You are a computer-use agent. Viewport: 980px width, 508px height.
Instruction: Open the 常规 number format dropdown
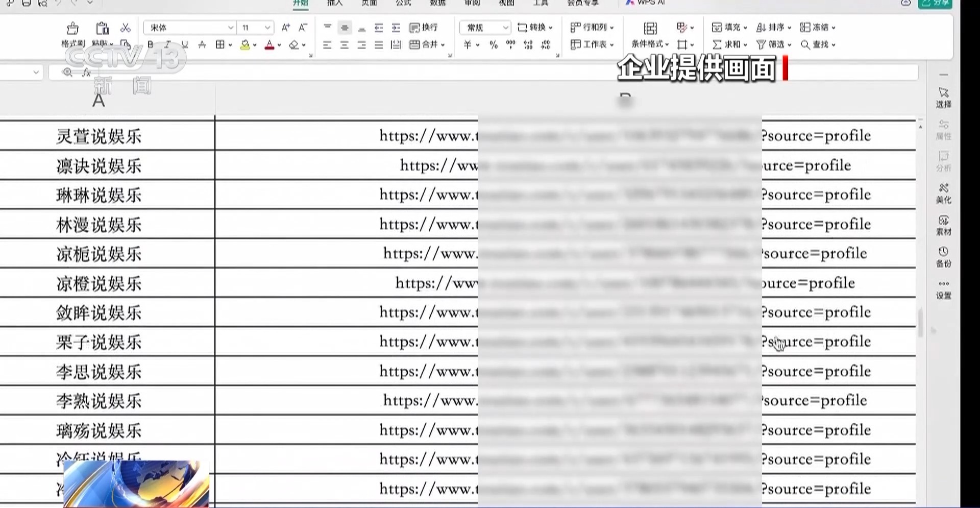[x=505, y=28]
